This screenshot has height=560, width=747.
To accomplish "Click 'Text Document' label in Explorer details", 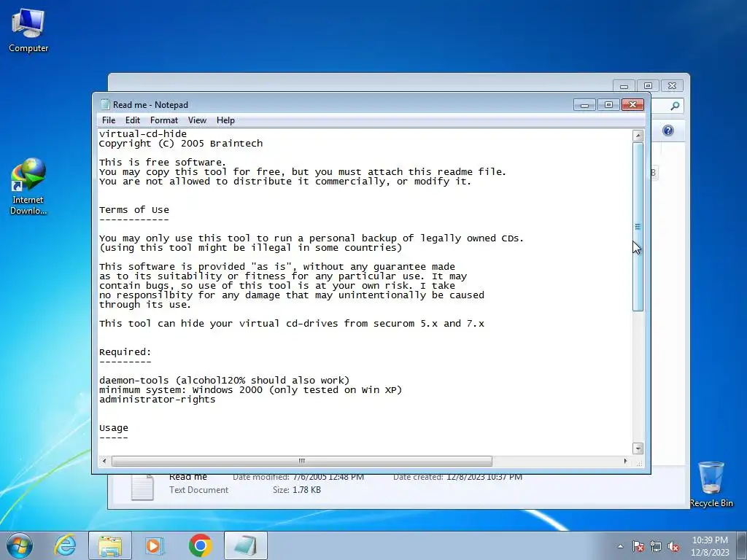I will [198, 489].
